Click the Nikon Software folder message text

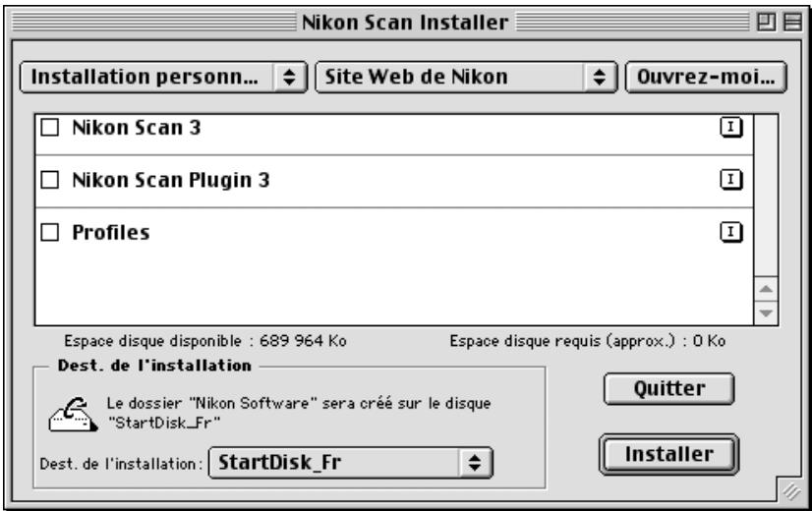299,413
